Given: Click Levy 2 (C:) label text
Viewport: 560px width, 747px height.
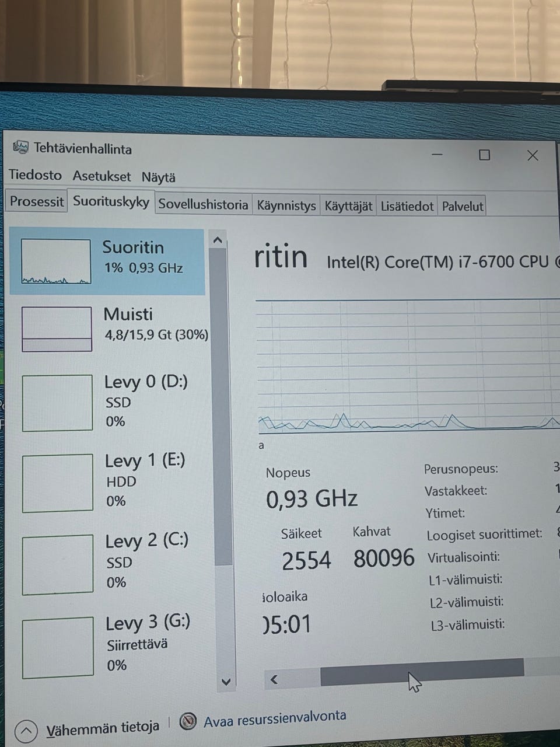Looking at the screenshot, I should (147, 541).
